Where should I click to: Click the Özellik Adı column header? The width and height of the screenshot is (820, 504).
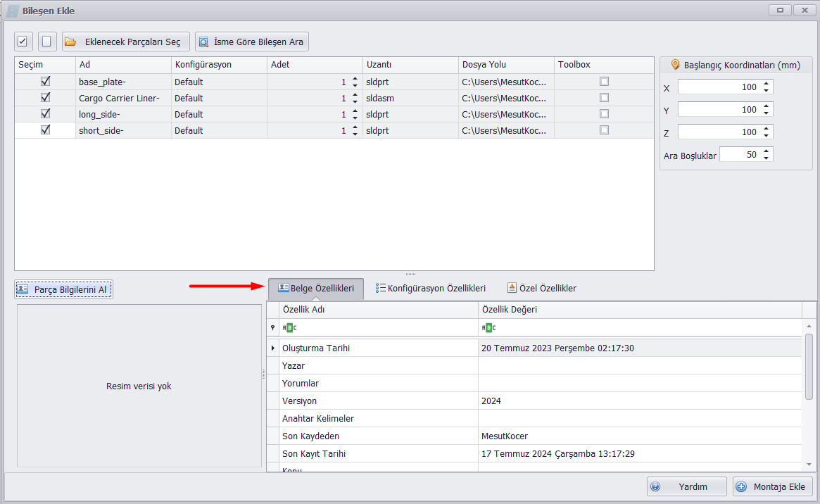coord(379,310)
